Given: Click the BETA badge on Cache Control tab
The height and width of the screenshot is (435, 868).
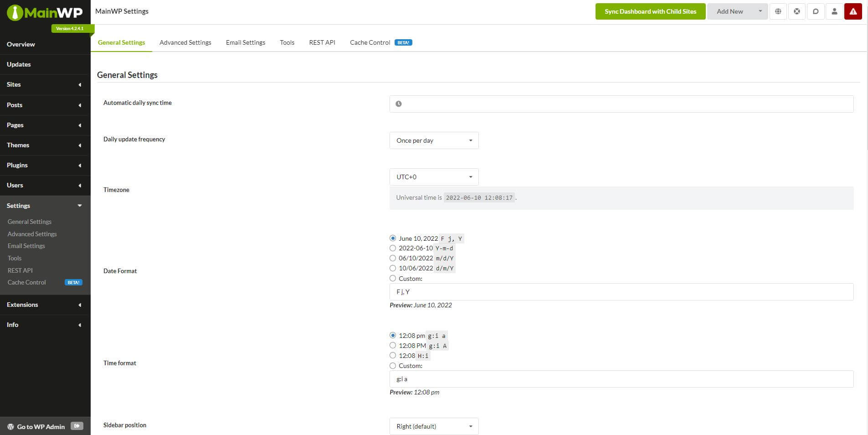Looking at the screenshot, I should [403, 42].
